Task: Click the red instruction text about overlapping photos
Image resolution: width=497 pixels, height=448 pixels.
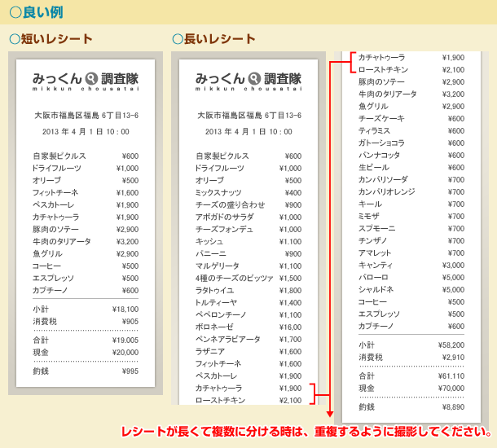Action: coord(306,431)
